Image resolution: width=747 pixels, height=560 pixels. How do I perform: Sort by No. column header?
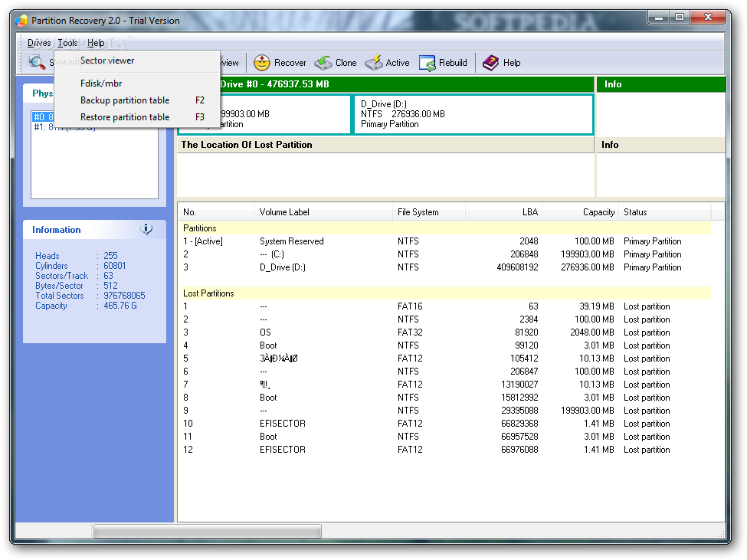coord(217,212)
